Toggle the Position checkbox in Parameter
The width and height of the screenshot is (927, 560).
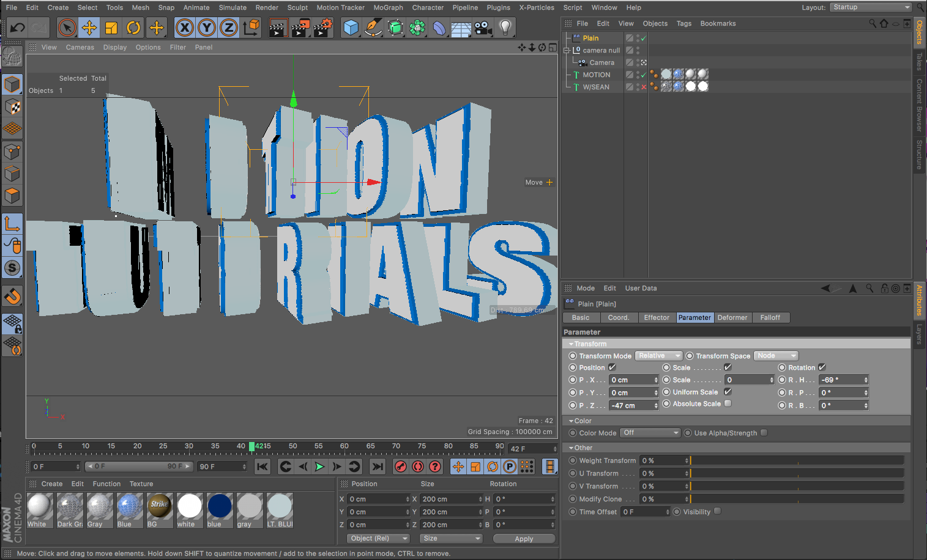pos(612,367)
